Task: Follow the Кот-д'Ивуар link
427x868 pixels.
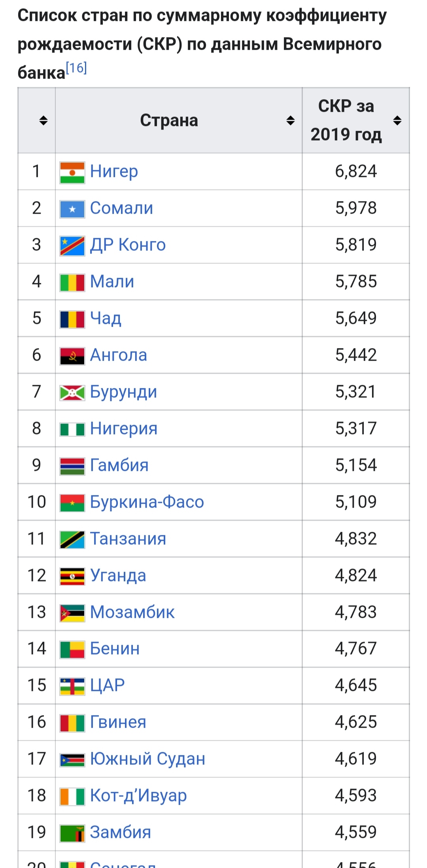Action: 138,795
